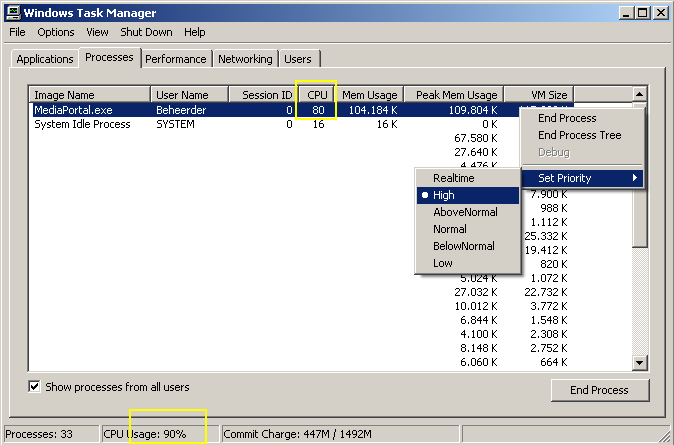Open the Help menu
This screenshot has width=674, height=445.
[x=195, y=32]
